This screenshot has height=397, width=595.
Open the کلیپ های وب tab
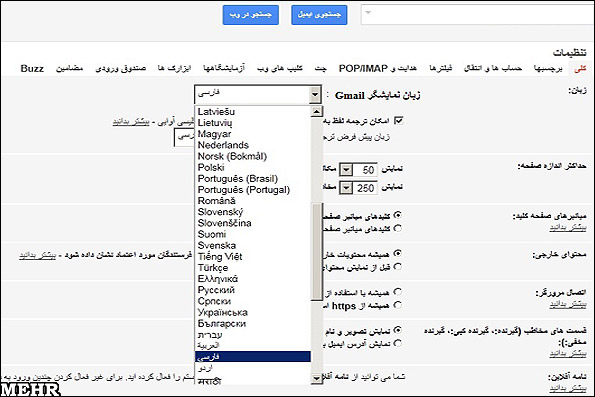click(280, 69)
